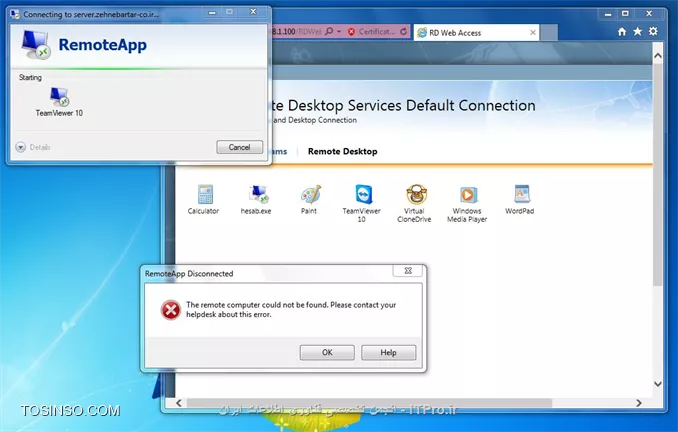Click the Certificate error indicator
The width and height of the screenshot is (678, 432).
(371, 32)
